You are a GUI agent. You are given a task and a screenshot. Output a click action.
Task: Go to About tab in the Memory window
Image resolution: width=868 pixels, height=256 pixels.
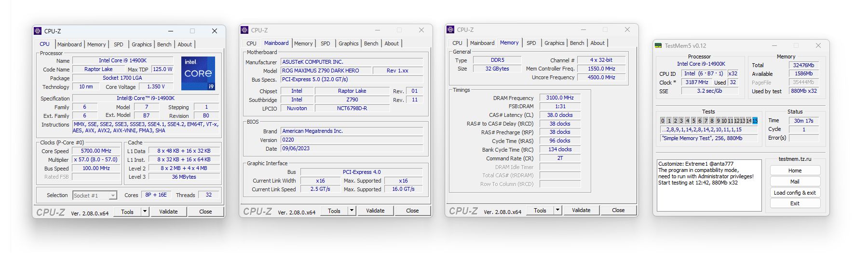tap(597, 43)
